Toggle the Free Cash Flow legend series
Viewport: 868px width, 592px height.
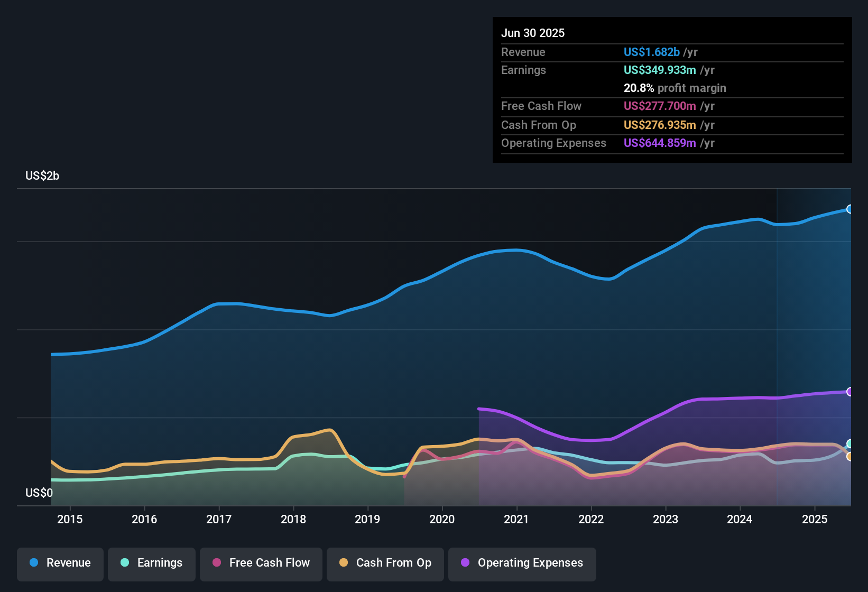tap(261, 563)
